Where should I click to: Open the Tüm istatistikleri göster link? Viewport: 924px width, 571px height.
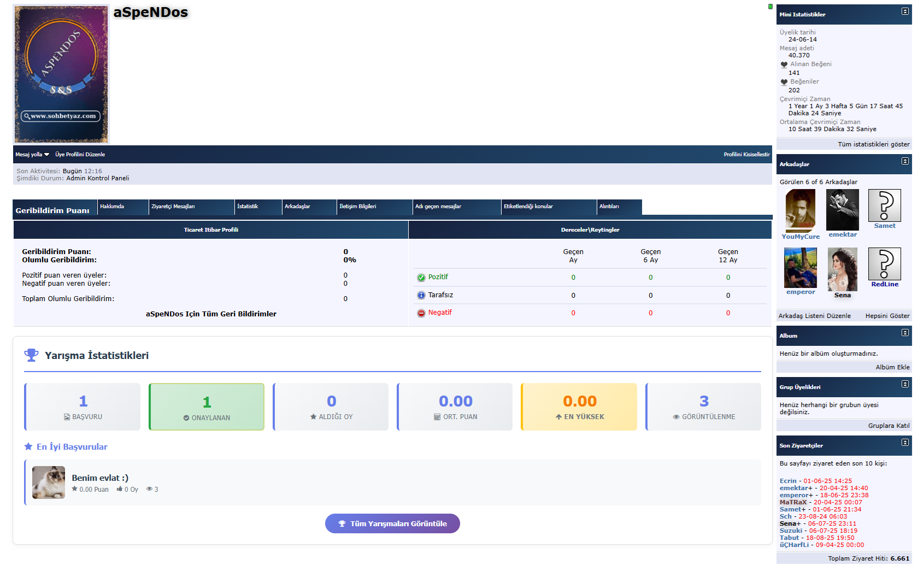(873, 144)
